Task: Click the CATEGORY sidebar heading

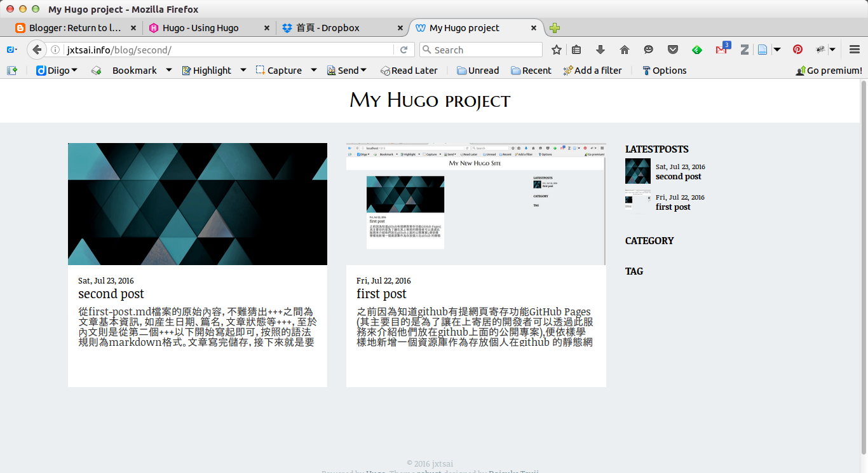Action: 649,241
